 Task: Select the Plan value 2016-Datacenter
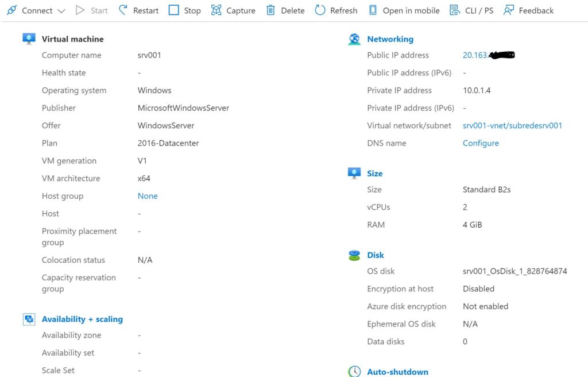click(168, 143)
